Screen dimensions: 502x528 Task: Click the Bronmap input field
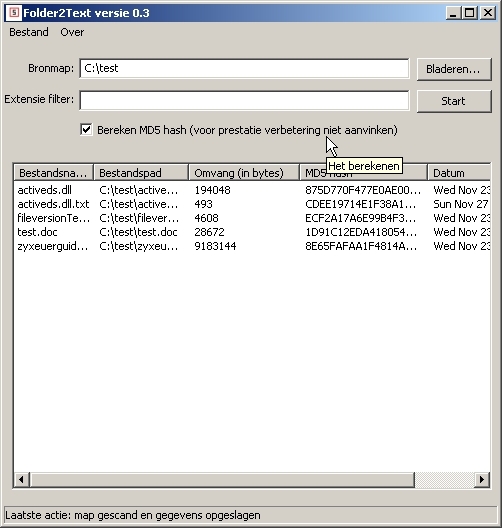click(244, 68)
